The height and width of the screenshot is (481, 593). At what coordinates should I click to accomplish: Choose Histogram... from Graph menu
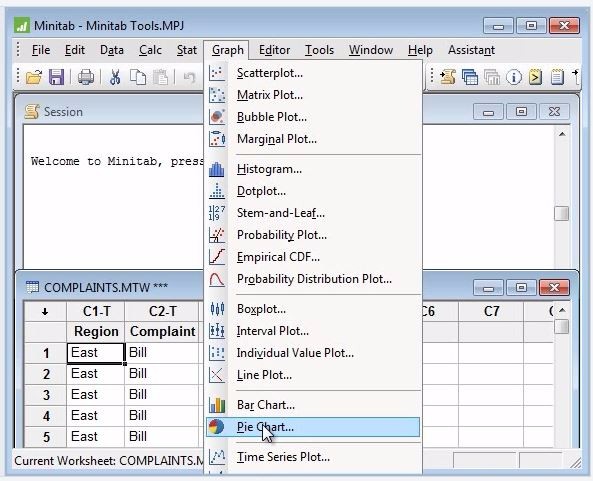pos(314,169)
